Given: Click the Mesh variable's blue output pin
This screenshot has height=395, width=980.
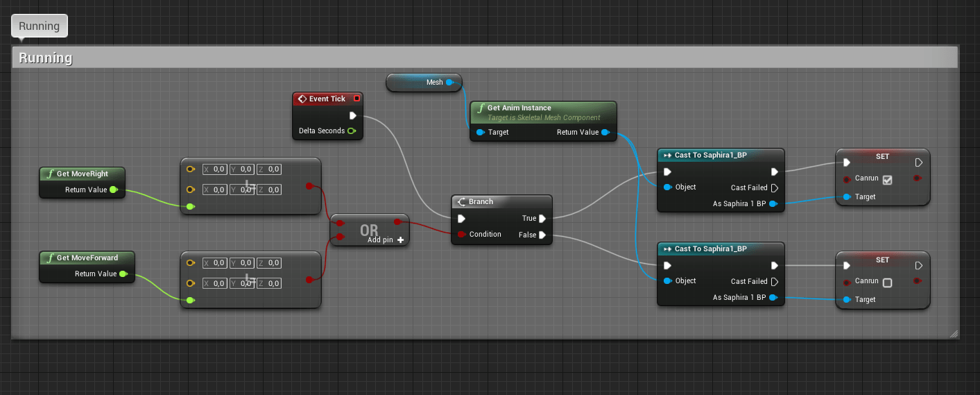Looking at the screenshot, I should pyautogui.click(x=449, y=82).
